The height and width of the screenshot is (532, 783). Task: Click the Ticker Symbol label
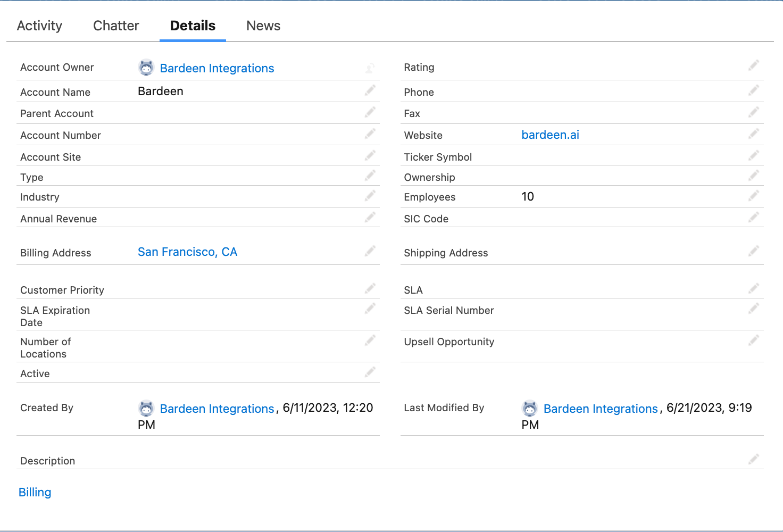click(438, 157)
